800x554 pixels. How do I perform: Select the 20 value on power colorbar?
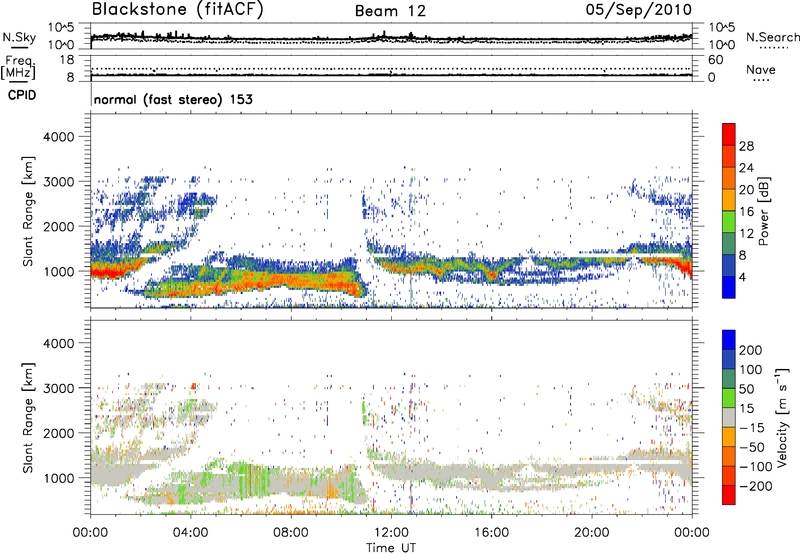(x=746, y=190)
